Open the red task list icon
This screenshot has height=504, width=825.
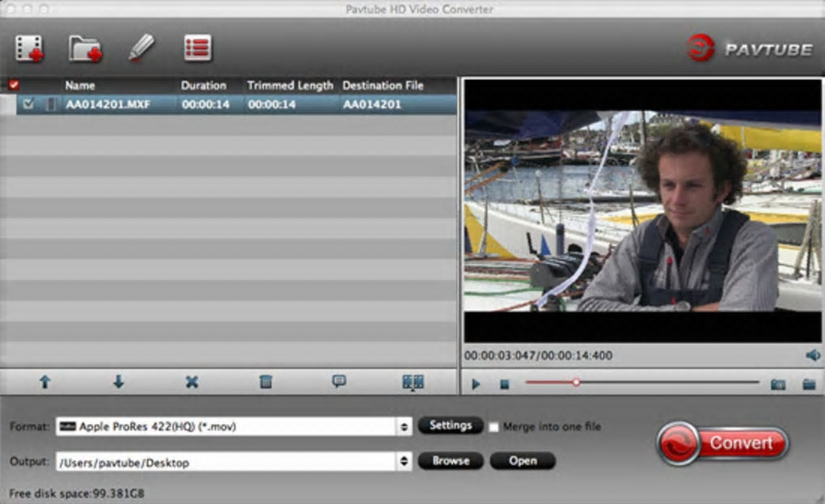pyautogui.click(x=198, y=48)
